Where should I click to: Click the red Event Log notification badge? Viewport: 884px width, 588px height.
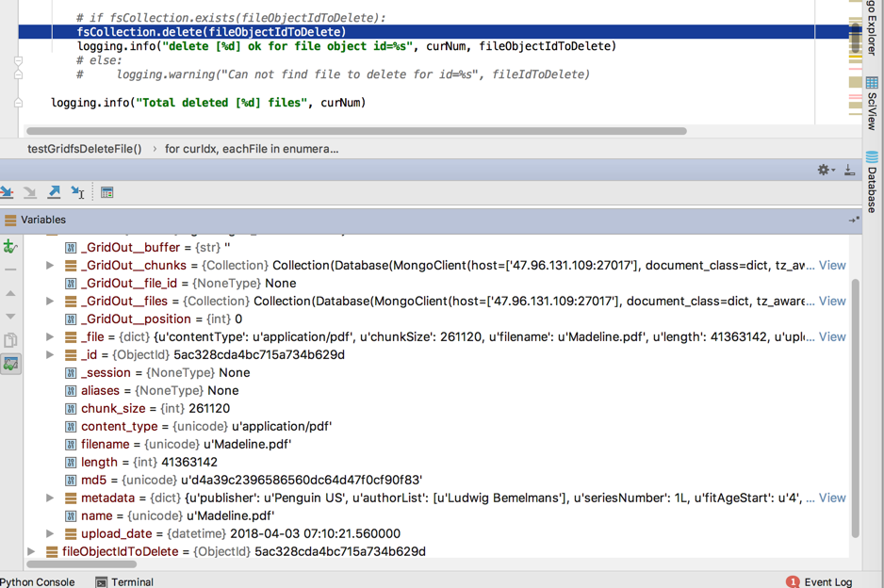pos(793,581)
